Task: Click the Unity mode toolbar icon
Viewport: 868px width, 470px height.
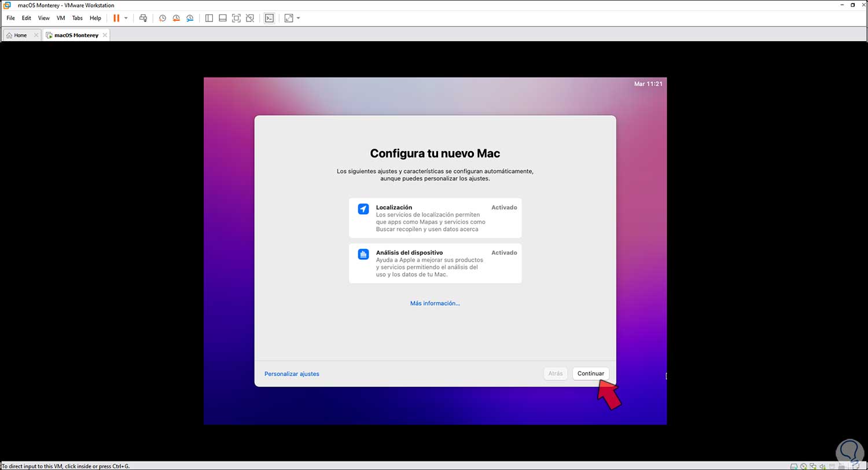Action: (x=250, y=18)
